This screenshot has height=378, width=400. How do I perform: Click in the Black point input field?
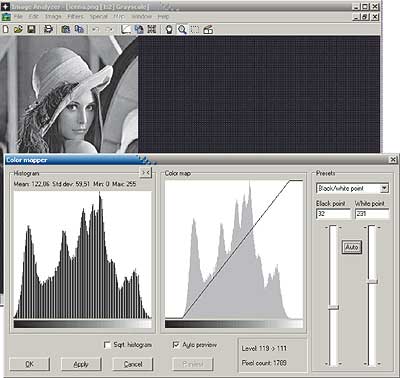(333, 214)
